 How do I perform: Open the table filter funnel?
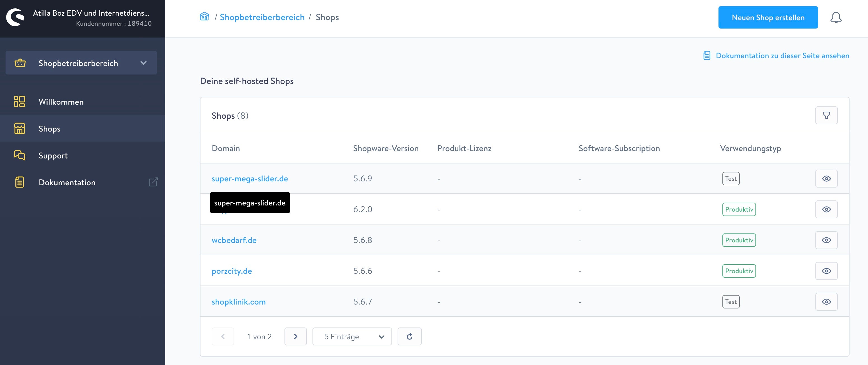(x=826, y=116)
